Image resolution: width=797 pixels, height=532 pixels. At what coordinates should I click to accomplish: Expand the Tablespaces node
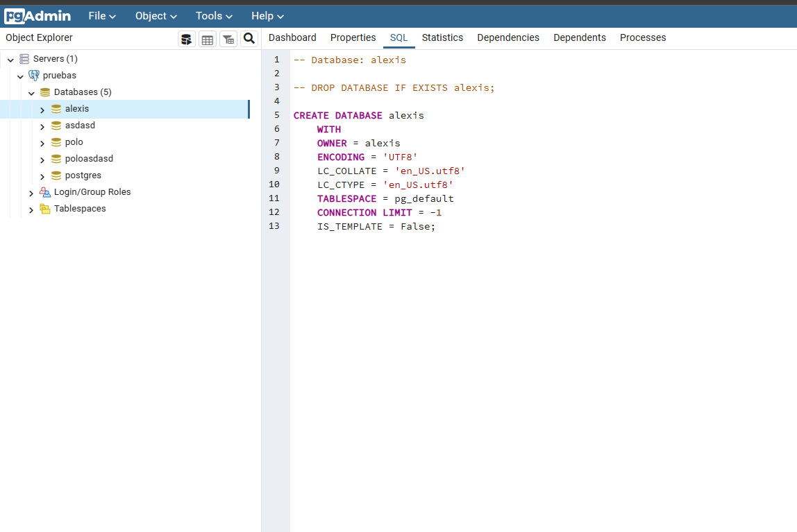coord(31,209)
